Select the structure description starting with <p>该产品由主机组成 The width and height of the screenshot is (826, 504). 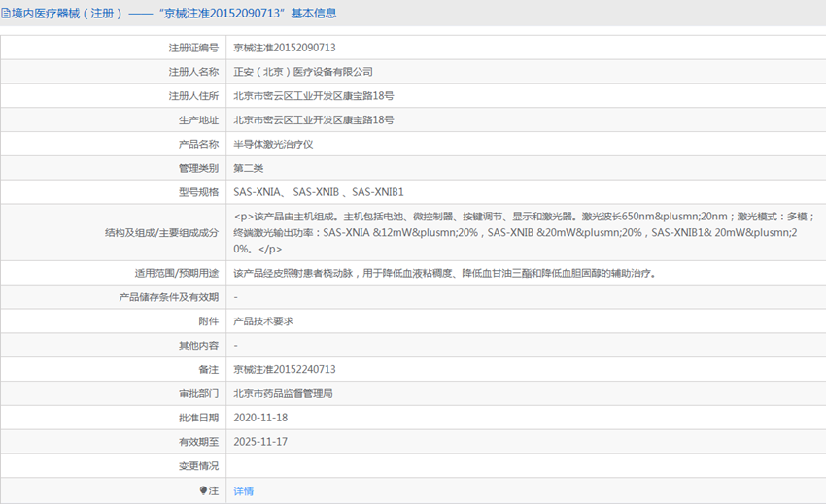click(x=525, y=232)
